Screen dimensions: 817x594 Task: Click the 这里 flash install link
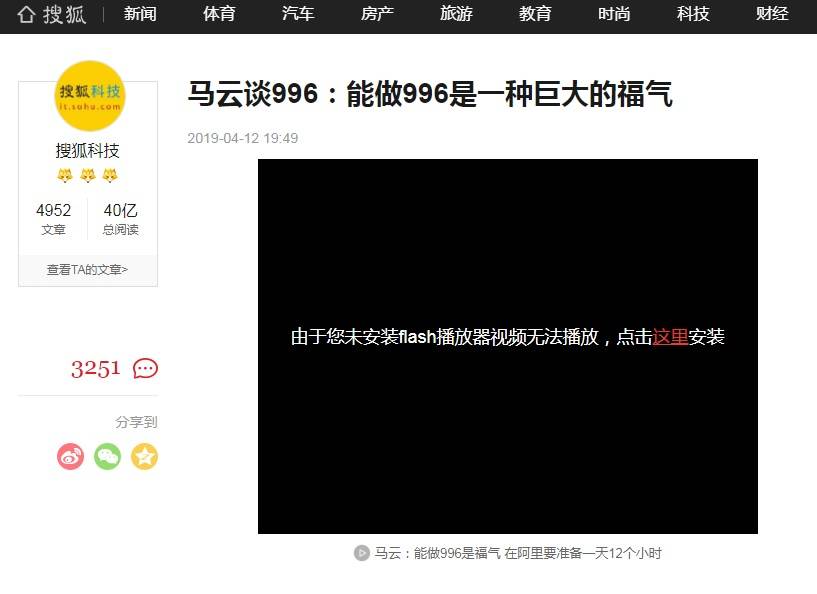coord(670,337)
